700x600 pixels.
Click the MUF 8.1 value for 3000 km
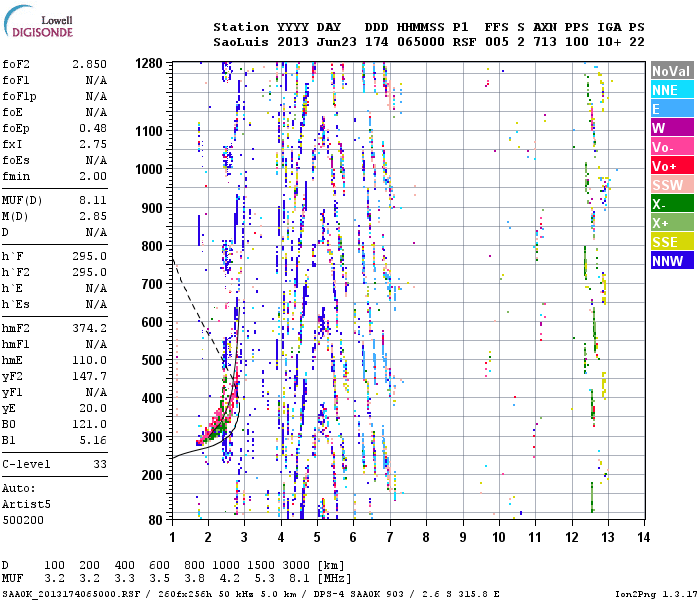click(x=299, y=579)
